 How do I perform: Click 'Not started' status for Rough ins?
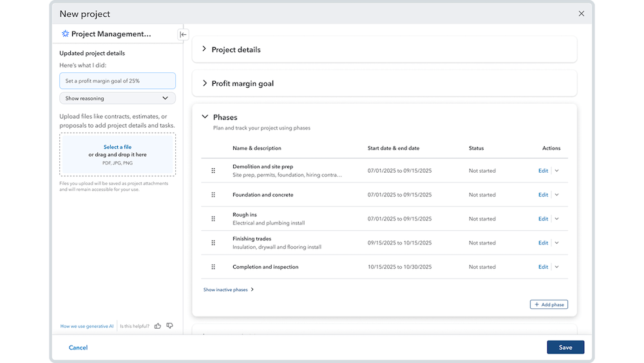point(482,219)
